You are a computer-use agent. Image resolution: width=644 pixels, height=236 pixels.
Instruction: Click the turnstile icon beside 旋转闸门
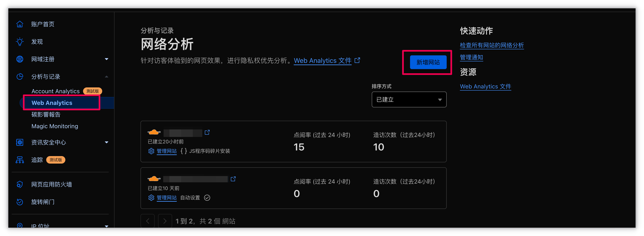pyautogui.click(x=20, y=202)
